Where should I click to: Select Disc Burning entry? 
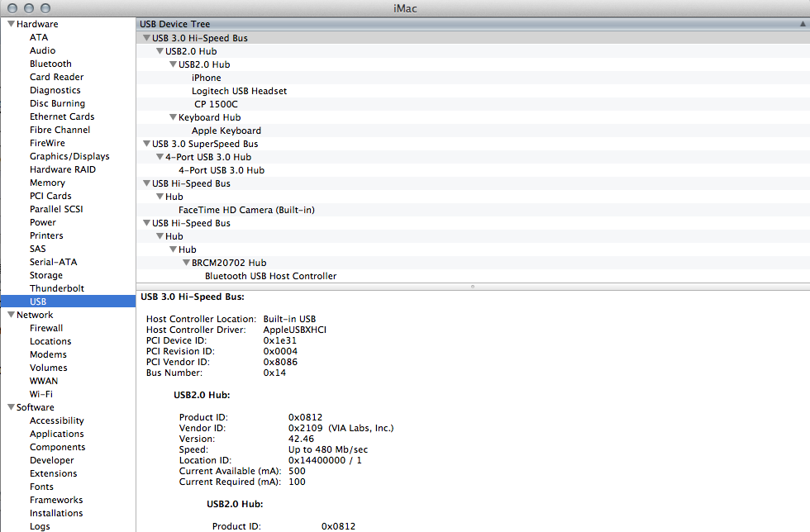(x=57, y=103)
